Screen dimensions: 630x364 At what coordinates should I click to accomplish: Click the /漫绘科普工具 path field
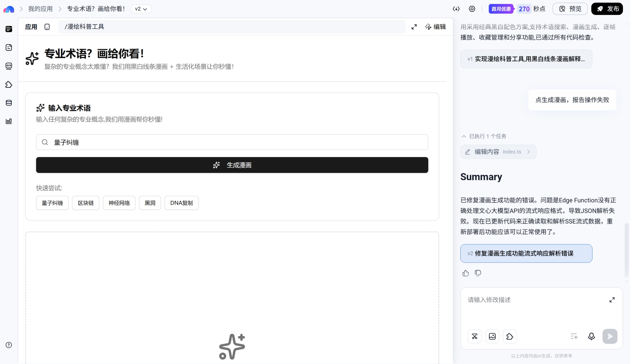(232, 27)
